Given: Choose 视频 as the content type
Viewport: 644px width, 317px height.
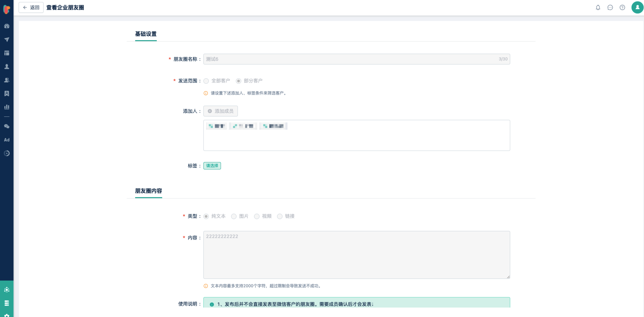Looking at the screenshot, I should click(x=257, y=216).
